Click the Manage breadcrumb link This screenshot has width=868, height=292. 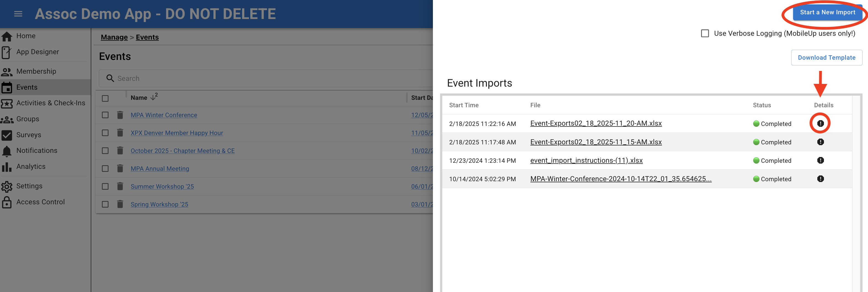[x=114, y=37]
